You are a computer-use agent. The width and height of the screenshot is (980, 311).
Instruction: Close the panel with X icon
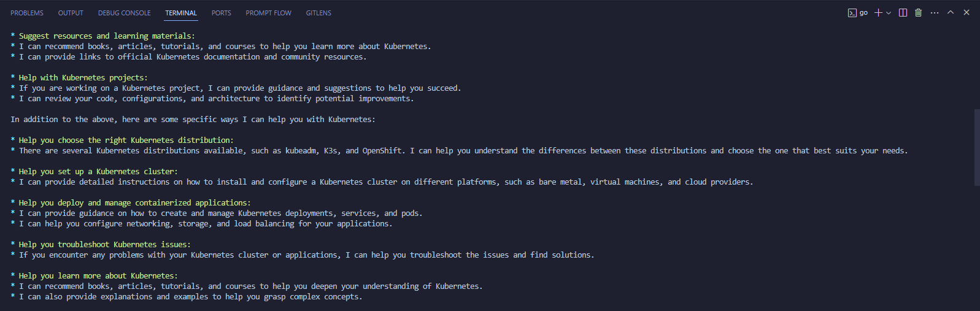click(x=966, y=12)
